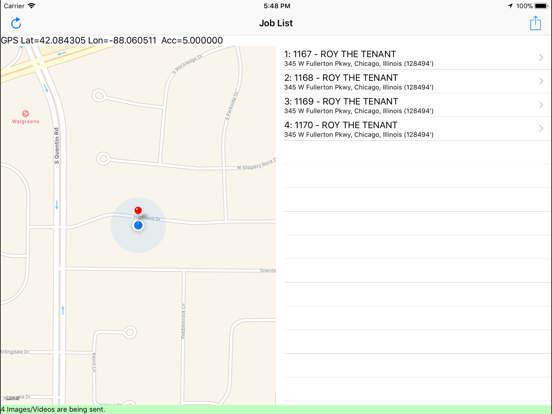Tap the battery indicator in the status bar
This screenshot has width=552, height=414.
pyautogui.click(x=541, y=6)
